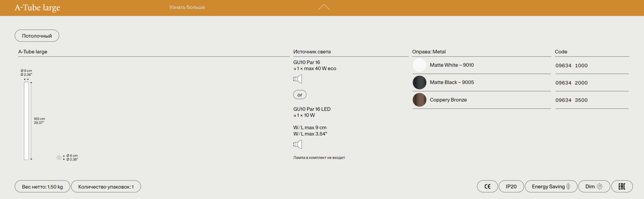644x199 pixels.
Task: Click the A-Tube large header title
Action: click(x=37, y=8)
